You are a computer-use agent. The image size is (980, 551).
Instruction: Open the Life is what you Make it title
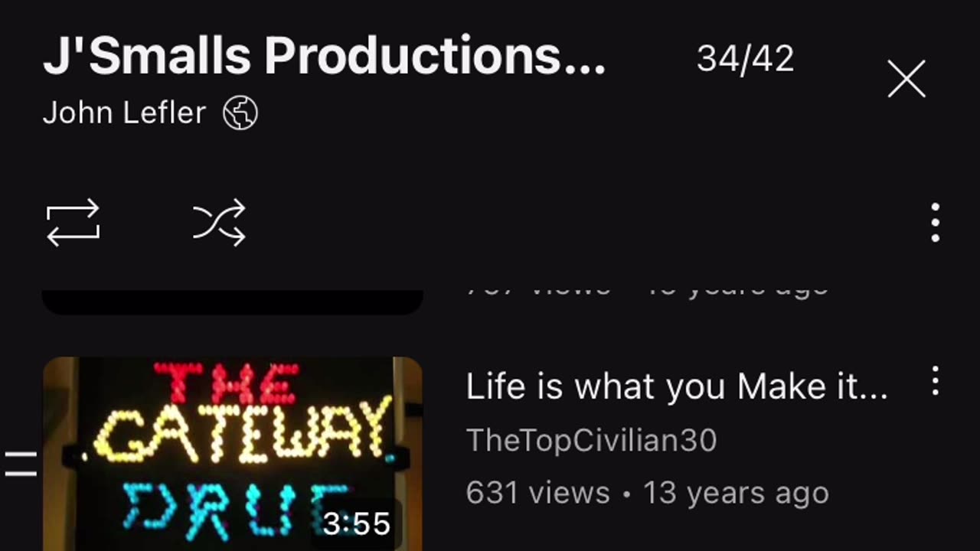677,388
